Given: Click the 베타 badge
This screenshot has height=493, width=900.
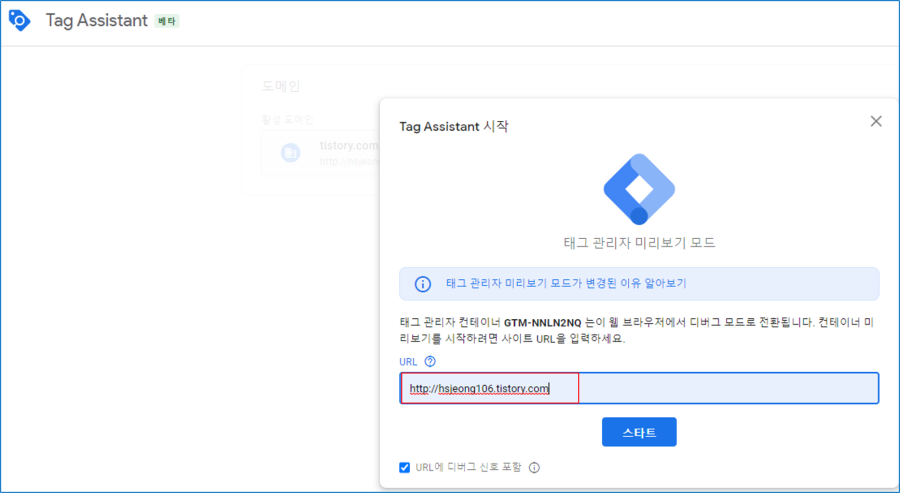Looking at the screenshot, I should (167, 21).
